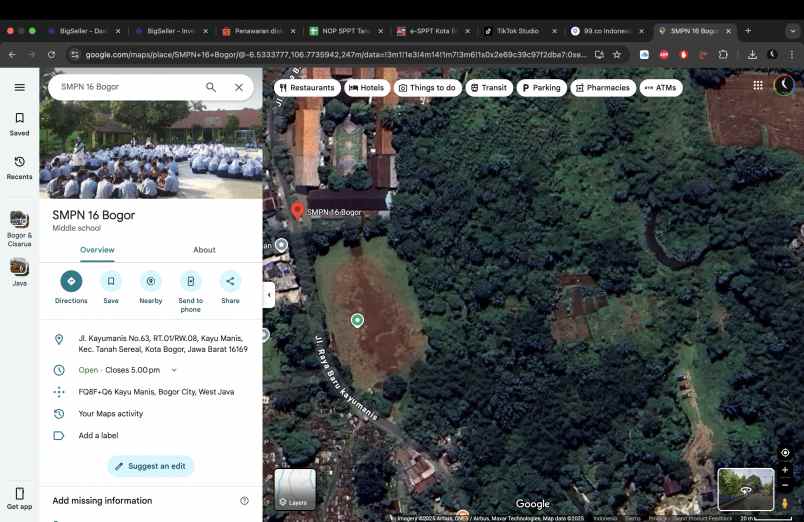Show your location on the map
The width and height of the screenshot is (804, 522).
(x=785, y=453)
